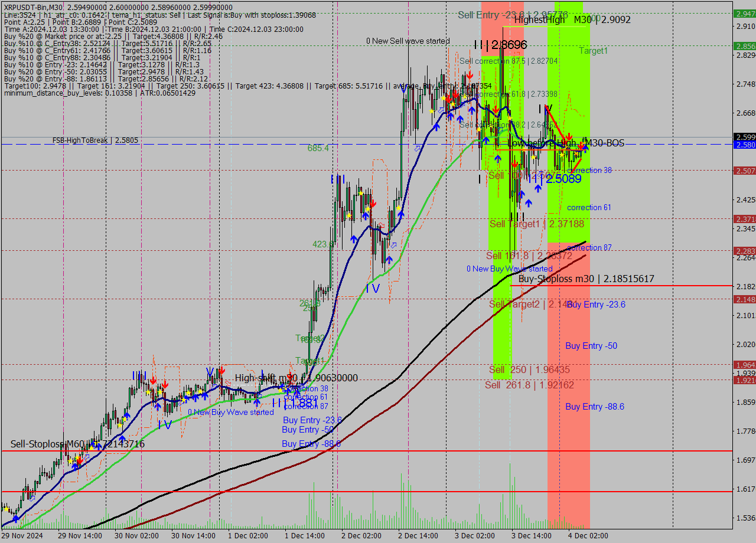Select the 'Sell Target1 | 2.37188' label

pos(537,224)
